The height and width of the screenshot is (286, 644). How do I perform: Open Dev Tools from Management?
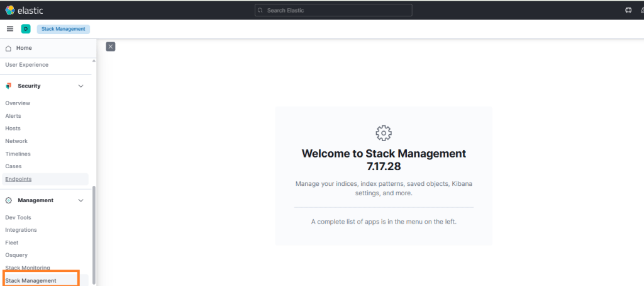tap(19, 217)
